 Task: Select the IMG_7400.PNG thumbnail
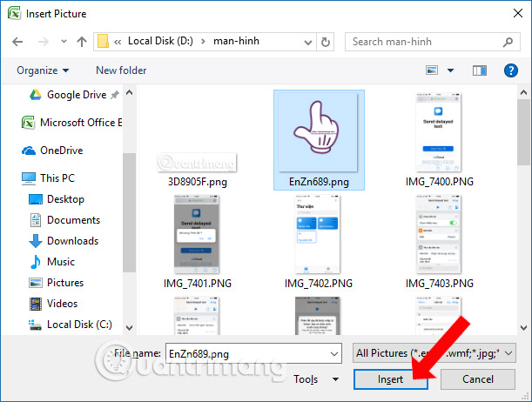pyautogui.click(x=439, y=132)
